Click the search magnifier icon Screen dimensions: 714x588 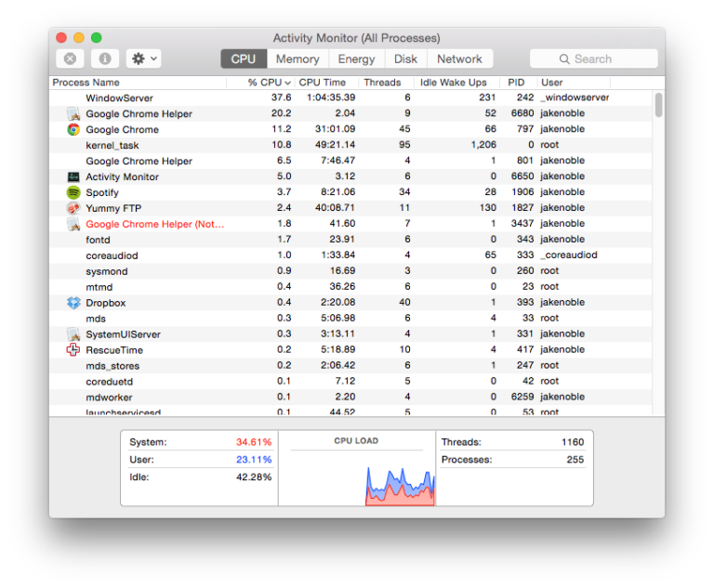click(x=564, y=59)
